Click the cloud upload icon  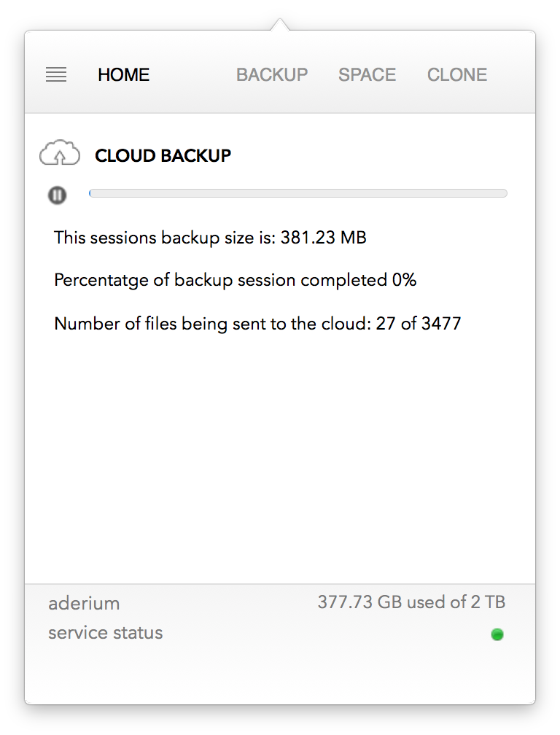[x=60, y=154]
